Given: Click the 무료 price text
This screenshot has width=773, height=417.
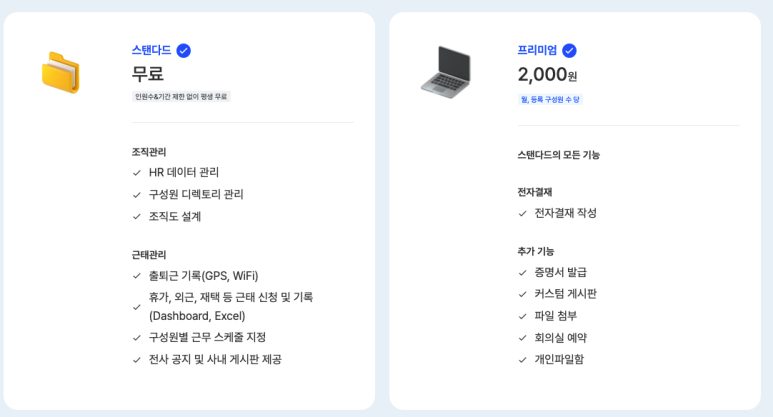Looking at the screenshot, I should (148, 74).
